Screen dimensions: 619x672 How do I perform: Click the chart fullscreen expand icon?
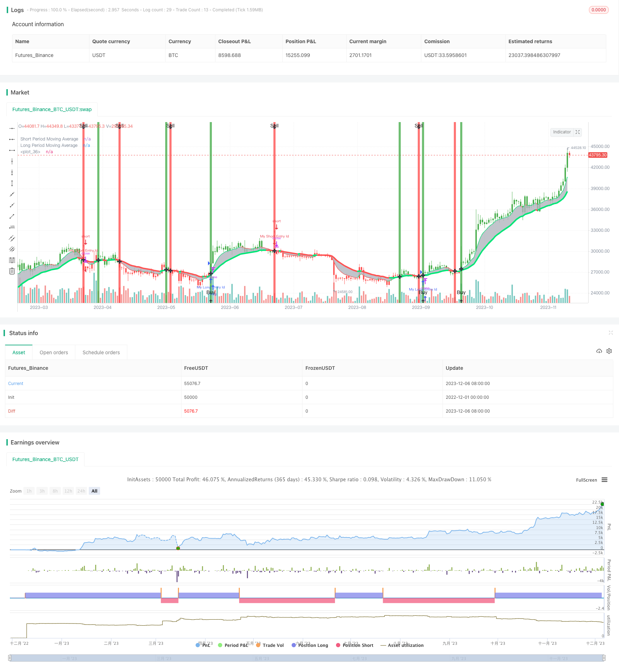[x=578, y=132]
